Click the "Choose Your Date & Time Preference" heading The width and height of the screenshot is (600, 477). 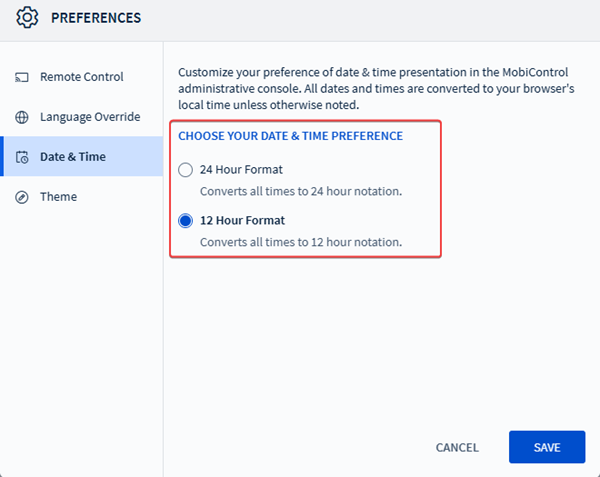[290, 136]
